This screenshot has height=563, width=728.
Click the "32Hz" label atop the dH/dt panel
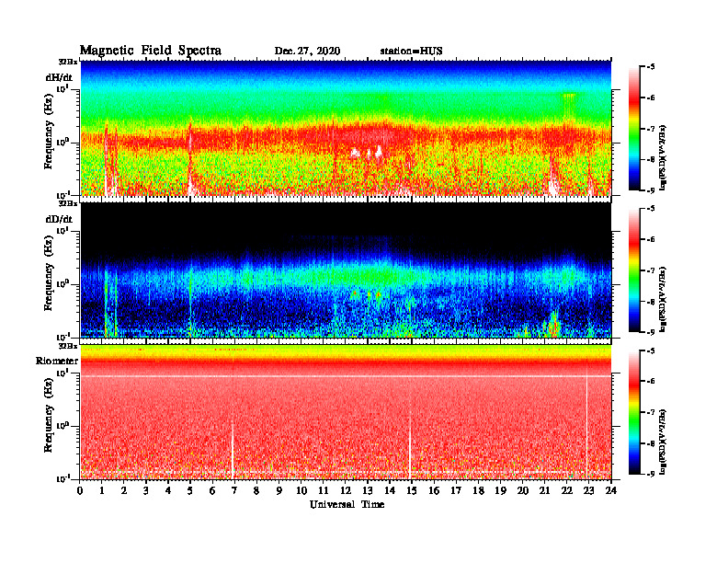[x=68, y=62]
